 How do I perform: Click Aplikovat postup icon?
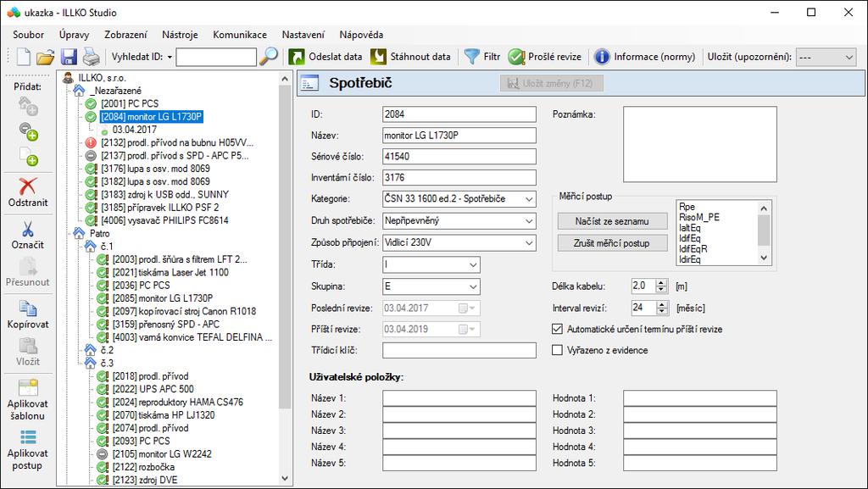click(x=28, y=437)
